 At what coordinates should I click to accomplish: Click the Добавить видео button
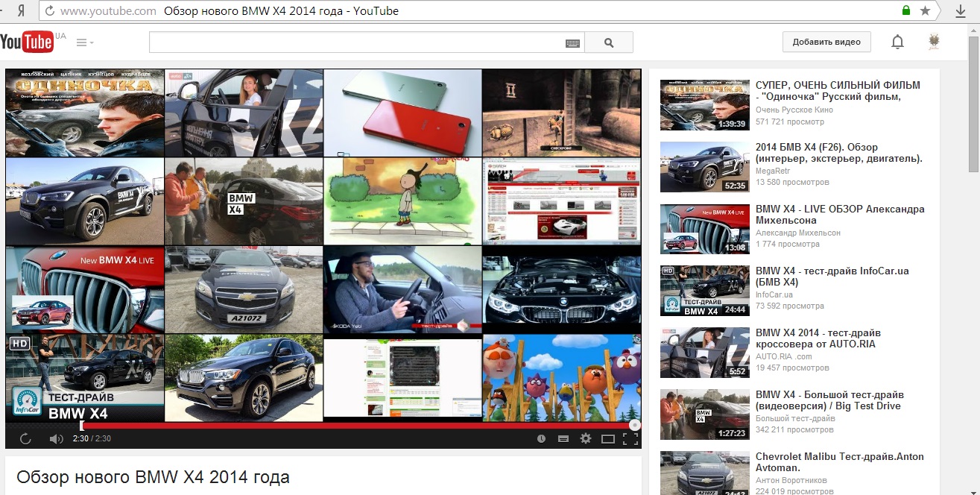[826, 42]
